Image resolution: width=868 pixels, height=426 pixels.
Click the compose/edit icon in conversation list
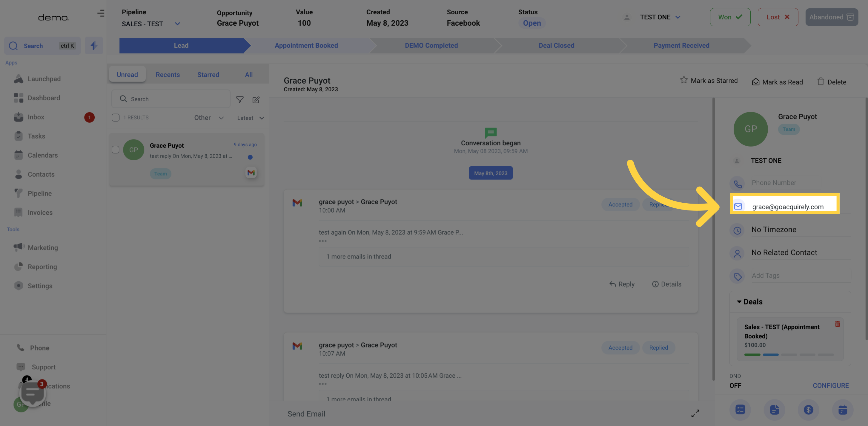point(256,100)
